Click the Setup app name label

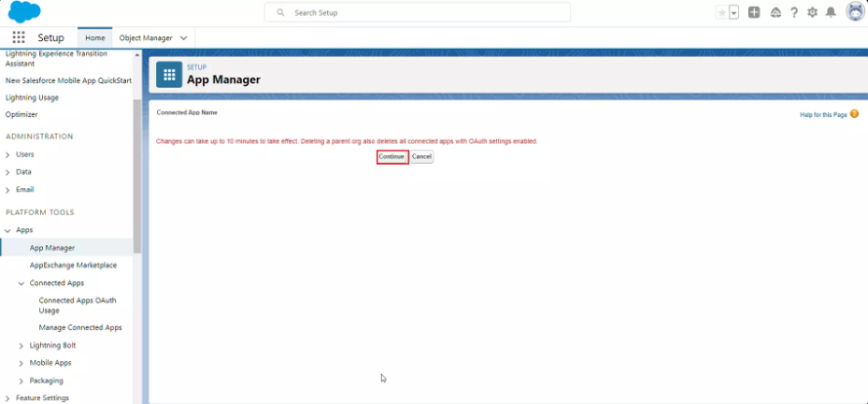(51, 37)
